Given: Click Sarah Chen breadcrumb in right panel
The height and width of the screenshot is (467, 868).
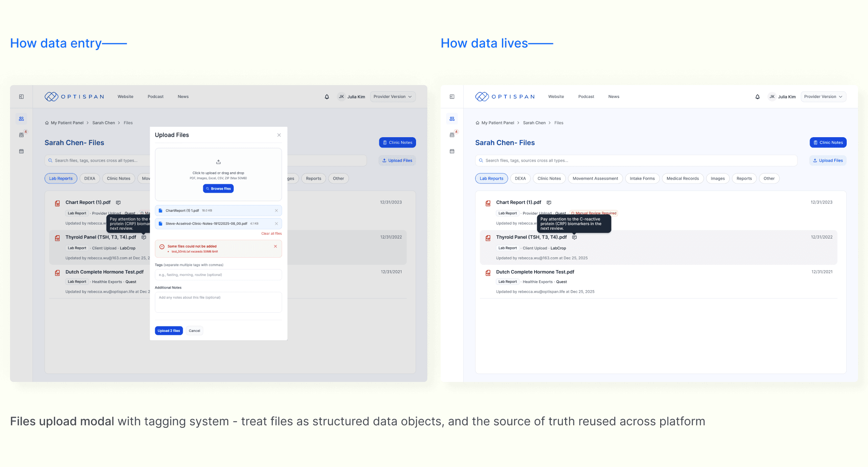Looking at the screenshot, I should [x=534, y=123].
